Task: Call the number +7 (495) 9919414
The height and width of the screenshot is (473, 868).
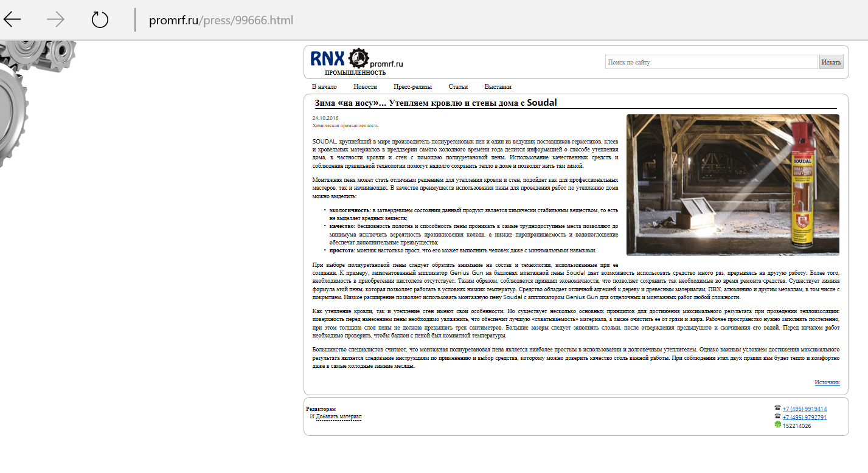Action: (x=805, y=409)
